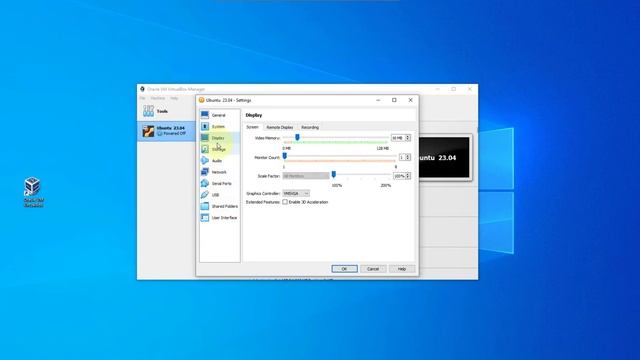This screenshot has width=640, height=360.
Task: Open the User Interface settings category
Action: coord(219,218)
